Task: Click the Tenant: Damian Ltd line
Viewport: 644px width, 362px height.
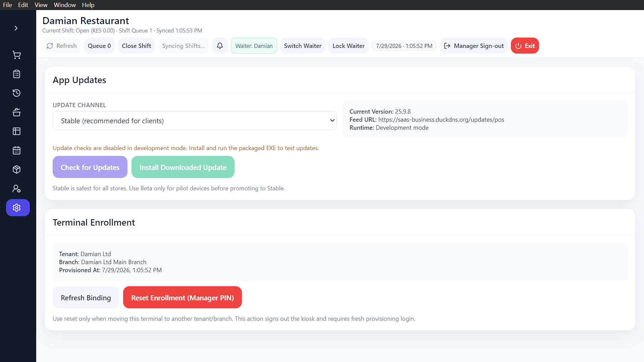Action: (85, 254)
